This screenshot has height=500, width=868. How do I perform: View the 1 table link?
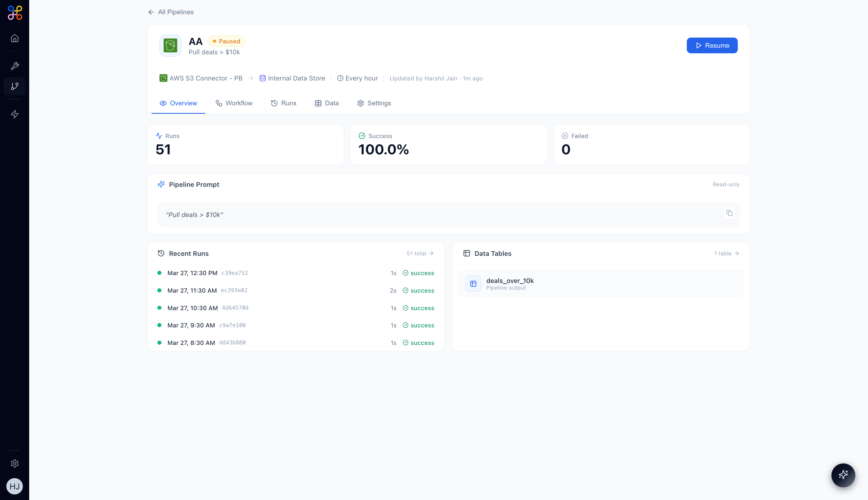click(727, 254)
